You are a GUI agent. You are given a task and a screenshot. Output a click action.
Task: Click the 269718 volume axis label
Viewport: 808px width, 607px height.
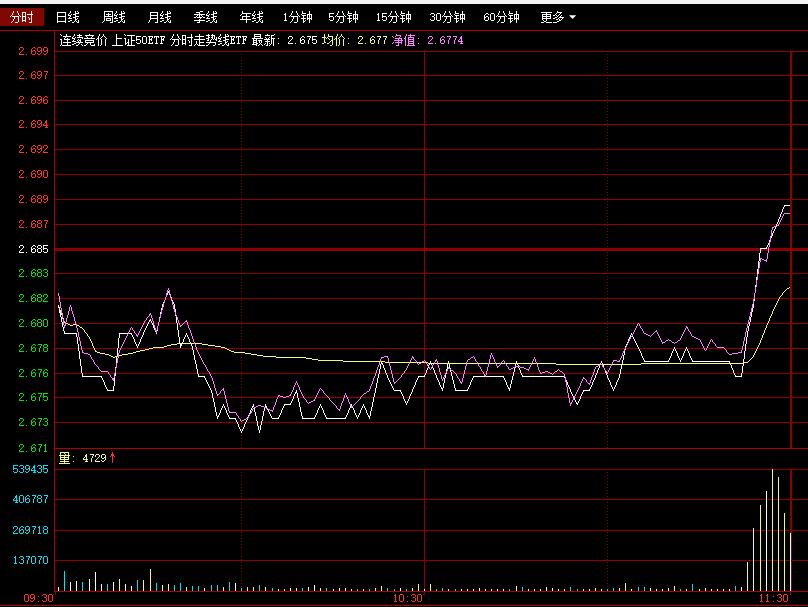(30, 530)
